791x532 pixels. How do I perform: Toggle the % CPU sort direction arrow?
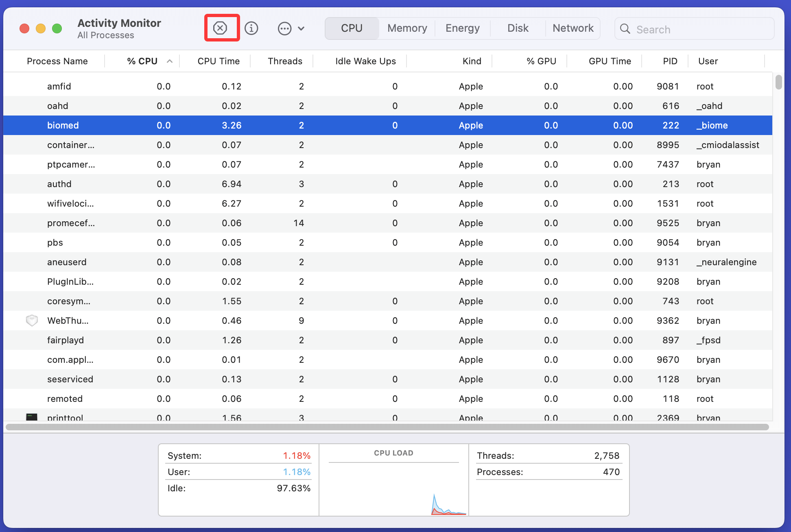pyautogui.click(x=170, y=61)
